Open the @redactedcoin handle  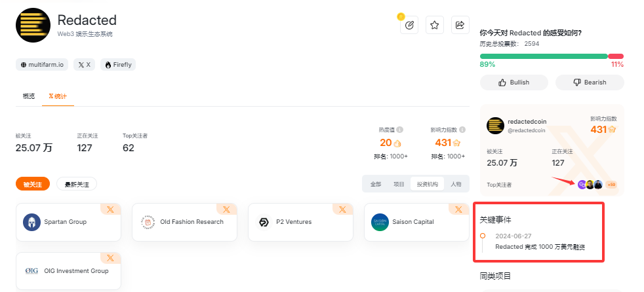(x=527, y=130)
